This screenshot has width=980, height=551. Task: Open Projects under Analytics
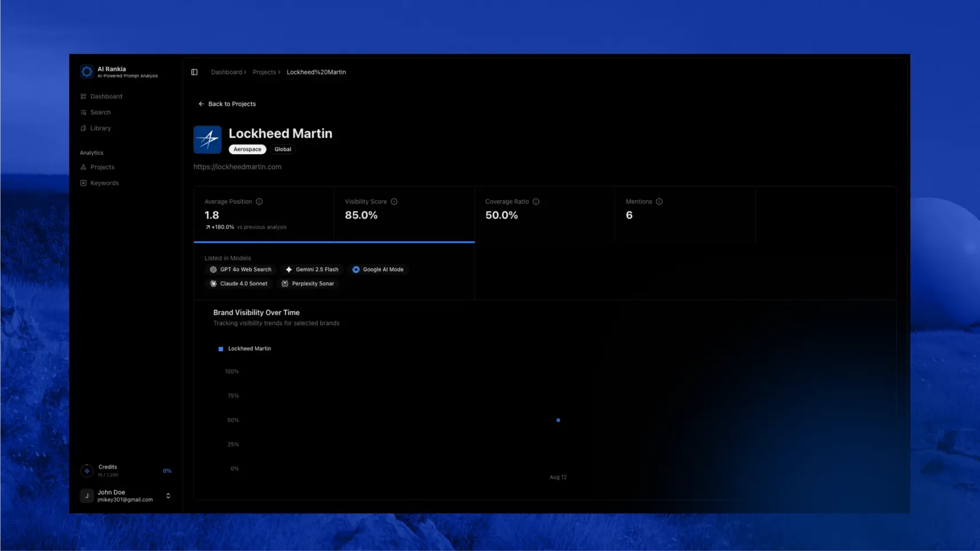[x=102, y=167]
